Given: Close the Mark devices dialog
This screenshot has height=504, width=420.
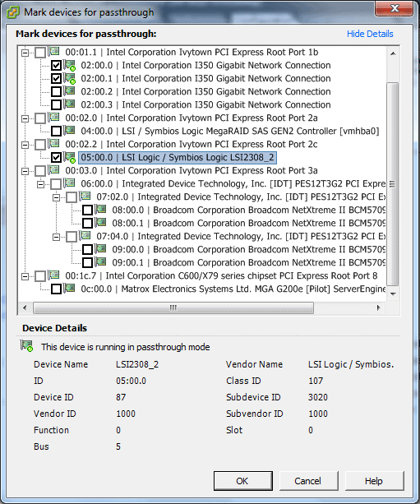Looking at the screenshot, I should pos(394,8).
